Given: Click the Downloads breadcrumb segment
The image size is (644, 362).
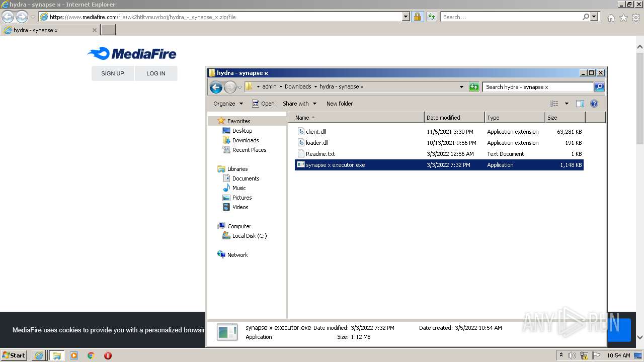Looking at the screenshot, I should [x=298, y=86].
